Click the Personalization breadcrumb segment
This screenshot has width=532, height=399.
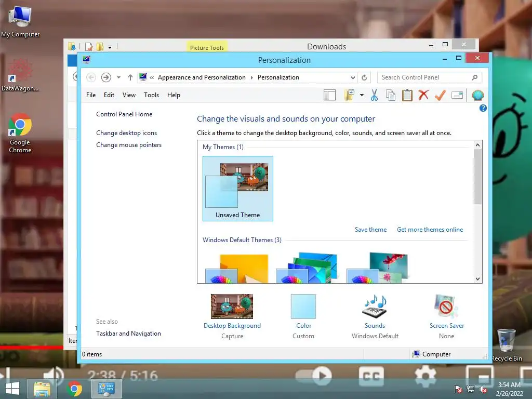(x=278, y=78)
